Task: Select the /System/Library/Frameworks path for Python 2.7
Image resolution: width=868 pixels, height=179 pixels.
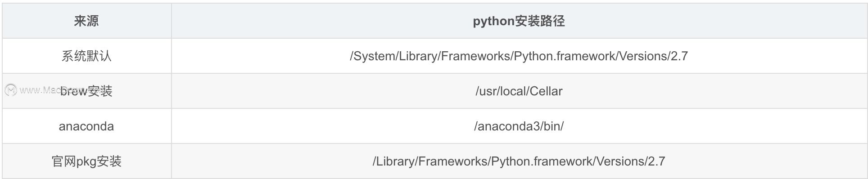Action: (x=519, y=56)
